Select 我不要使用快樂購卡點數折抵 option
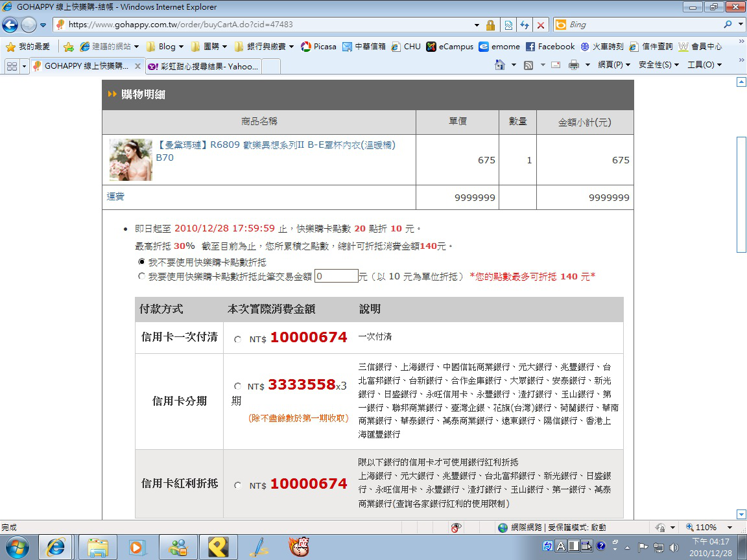This screenshot has width=747, height=560. point(141,262)
